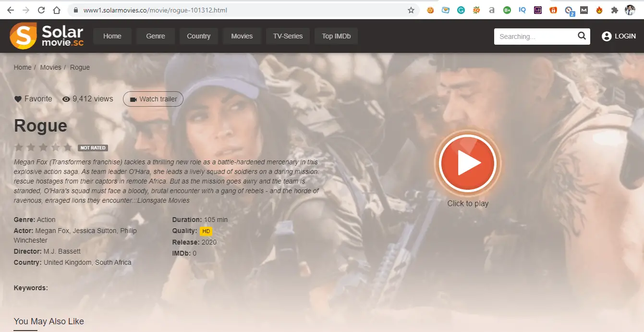Viewport: 644px width, 332px height.
Task: Click the 'You May Also Like' heading
Action: tap(49, 321)
